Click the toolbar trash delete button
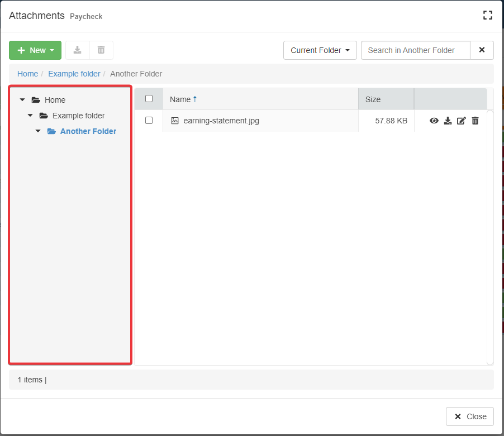 coord(101,50)
